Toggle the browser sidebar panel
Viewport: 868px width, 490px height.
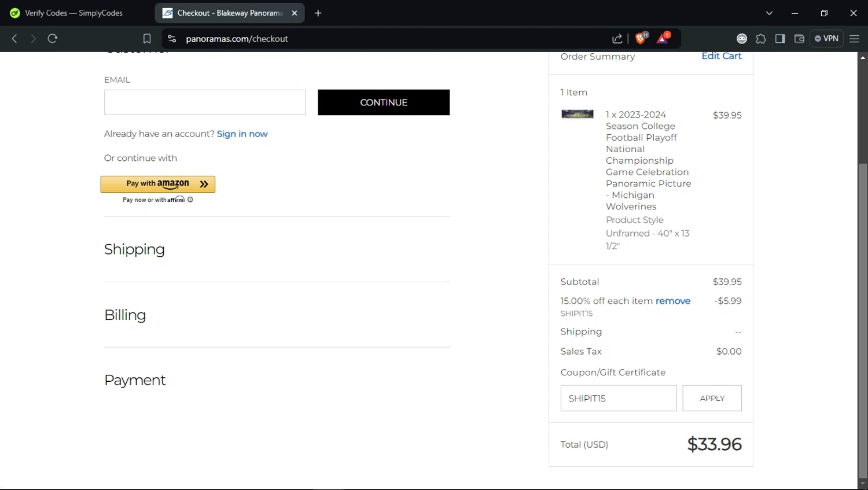[780, 39]
